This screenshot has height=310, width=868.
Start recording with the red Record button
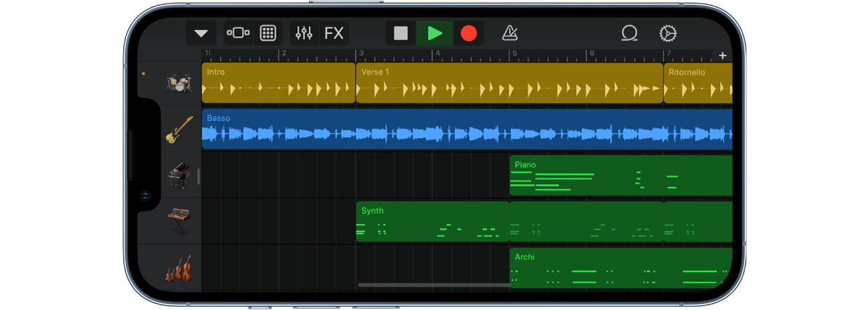coord(469,33)
